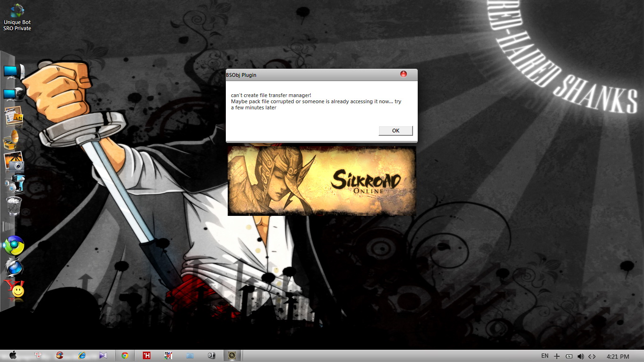Open the speaker device taskbar icon
Screen dimensions: 644x362
pyautogui.click(x=212, y=356)
